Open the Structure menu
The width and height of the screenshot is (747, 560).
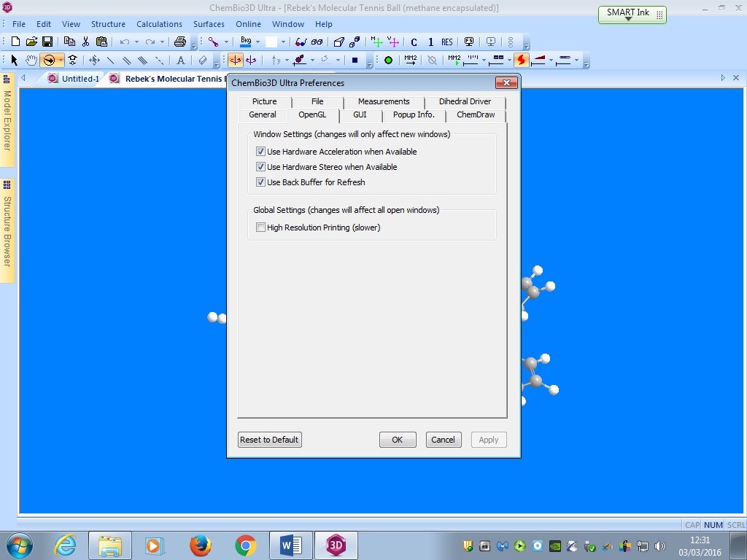(x=108, y=24)
